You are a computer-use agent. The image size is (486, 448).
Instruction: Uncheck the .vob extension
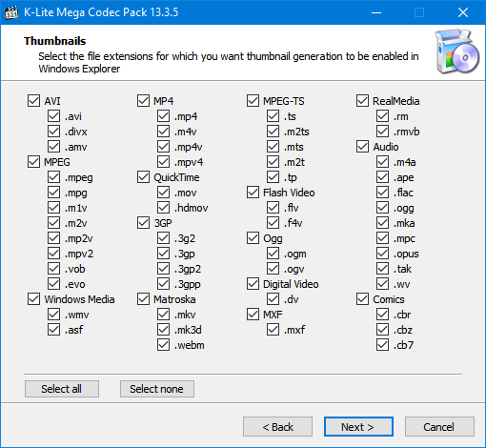coord(53,269)
